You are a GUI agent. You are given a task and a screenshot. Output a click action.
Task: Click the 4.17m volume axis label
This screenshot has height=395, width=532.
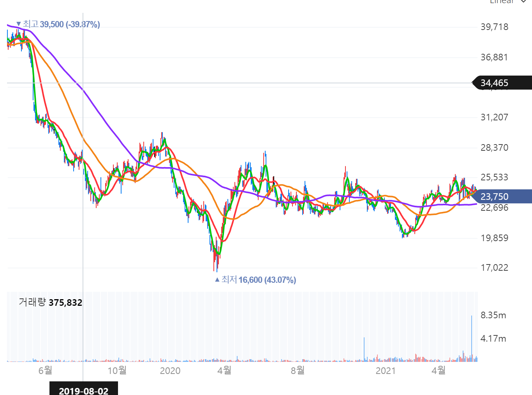pos(493,339)
